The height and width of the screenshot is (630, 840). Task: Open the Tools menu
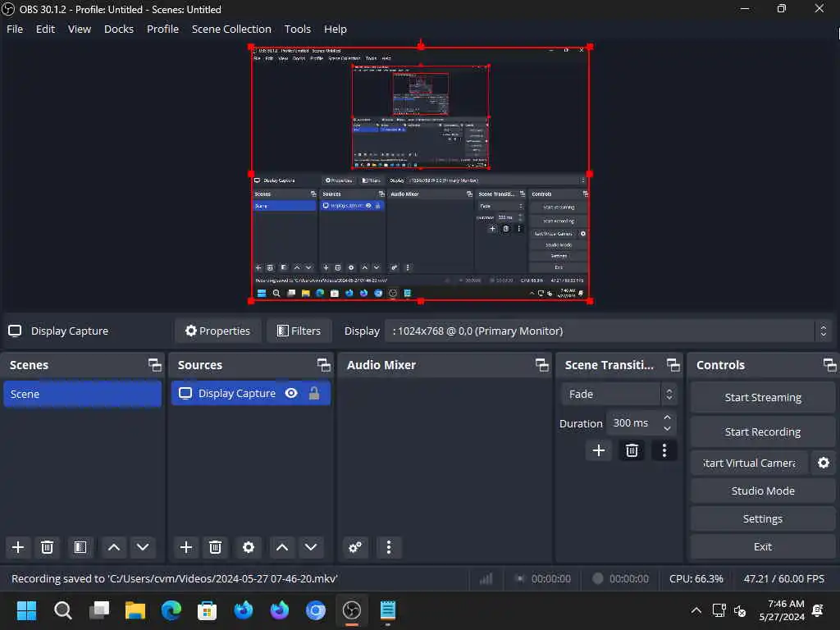click(x=297, y=29)
